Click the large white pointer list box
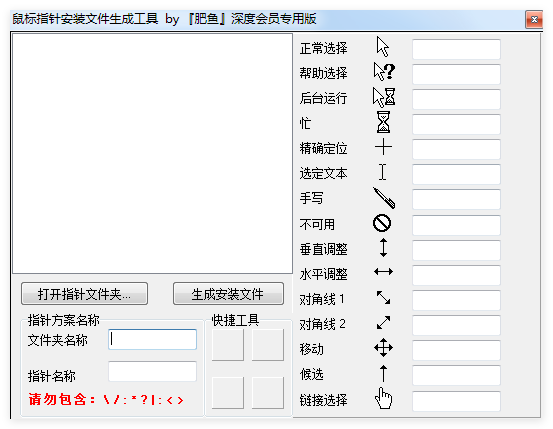Image resolution: width=553 pixels, height=429 pixels. pyautogui.click(x=152, y=153)
